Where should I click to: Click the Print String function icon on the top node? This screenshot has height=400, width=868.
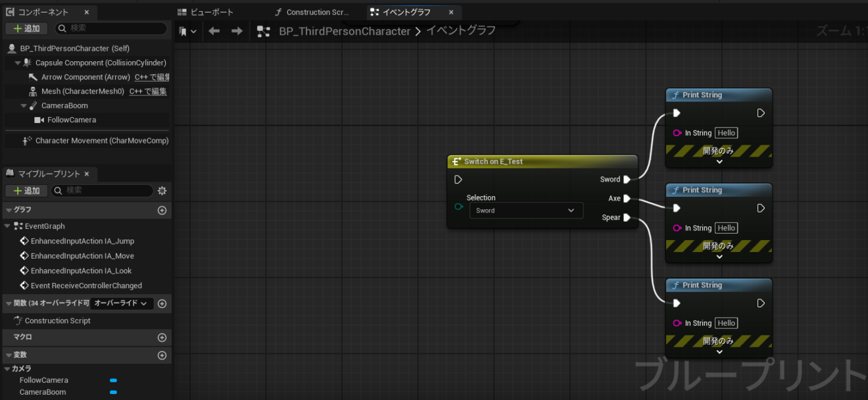pyautogui.click(x=675, y=95)
